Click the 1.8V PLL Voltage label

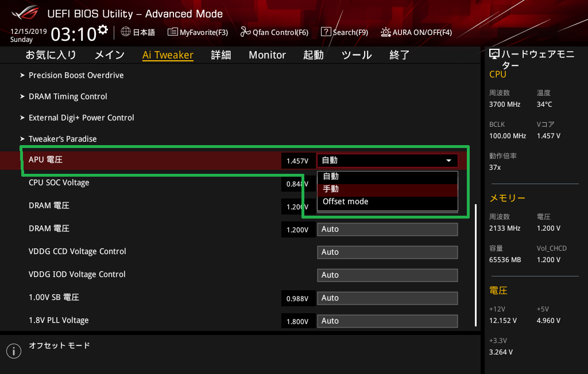click(x=59, y=321)
